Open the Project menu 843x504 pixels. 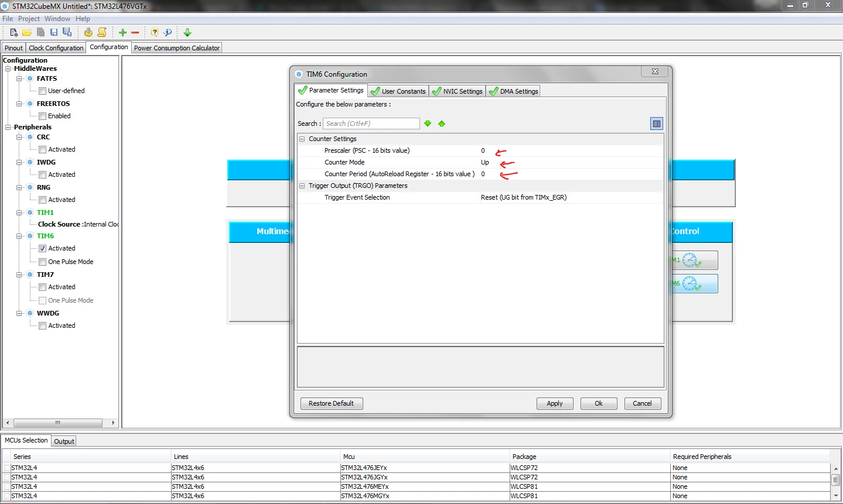coord(29,19)
